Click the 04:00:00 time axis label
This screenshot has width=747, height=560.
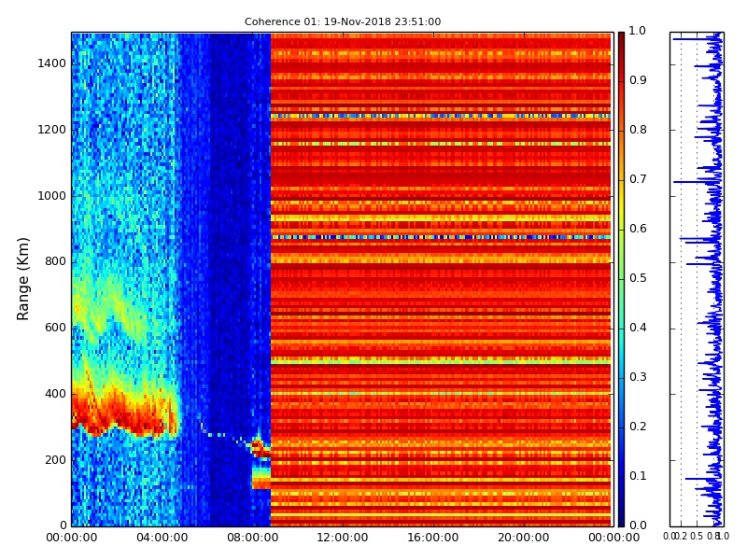coord(162,539)
